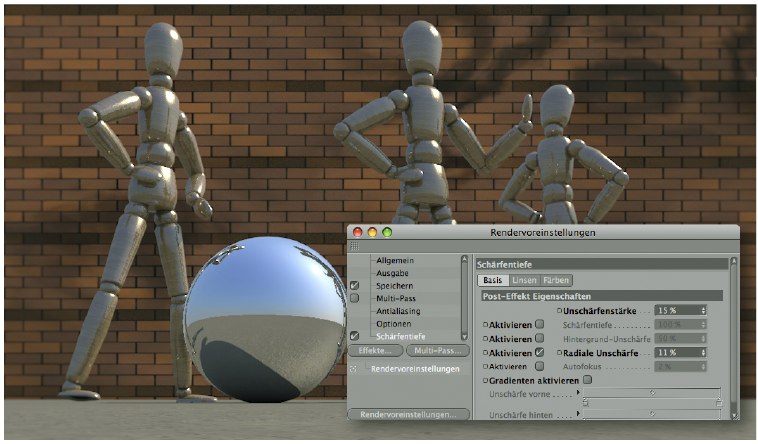Uncheck the Schärfentiefe effect checkbox in list
This screenshot has width=758, height=444.
point(354,336)
